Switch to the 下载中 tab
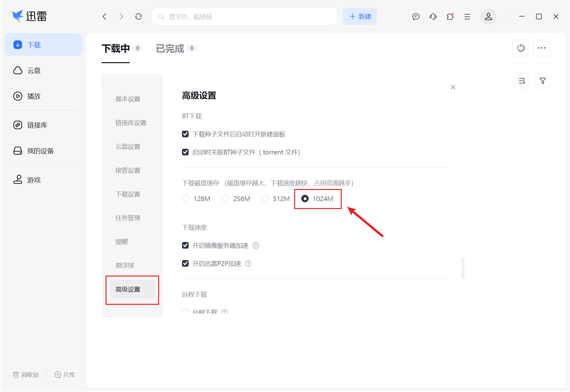The width and height of the screenshot is (570, 392). 116,49
